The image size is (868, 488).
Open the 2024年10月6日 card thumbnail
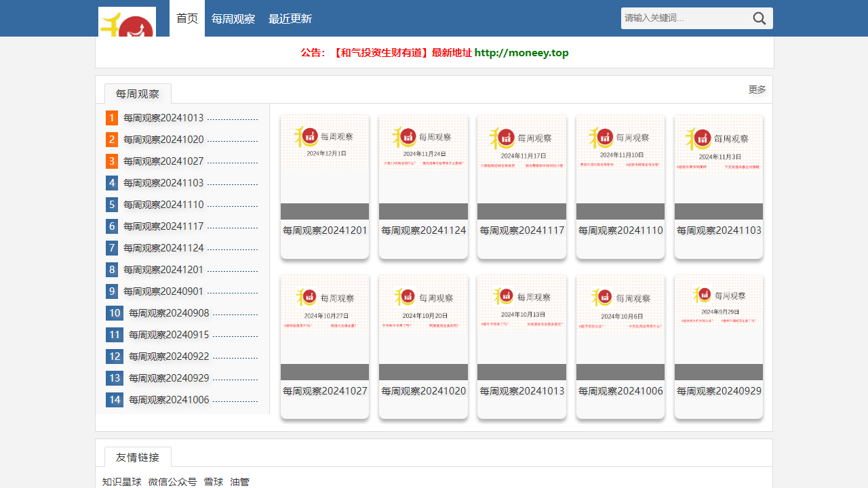(620, 327)
